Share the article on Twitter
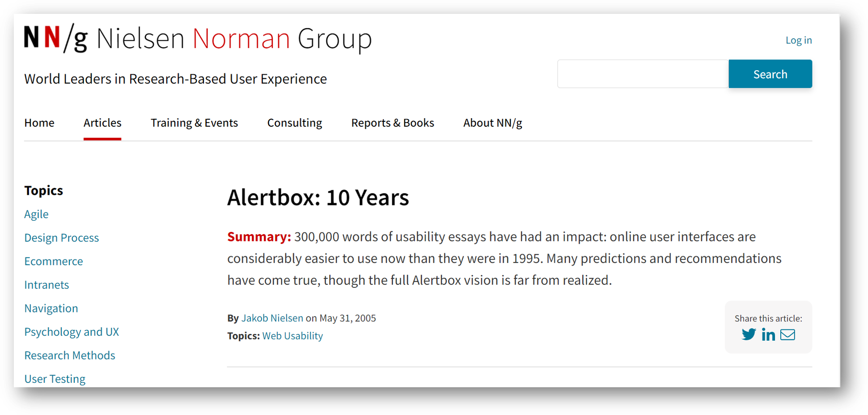This screenshot has height=415, width=868. point(749,334)
